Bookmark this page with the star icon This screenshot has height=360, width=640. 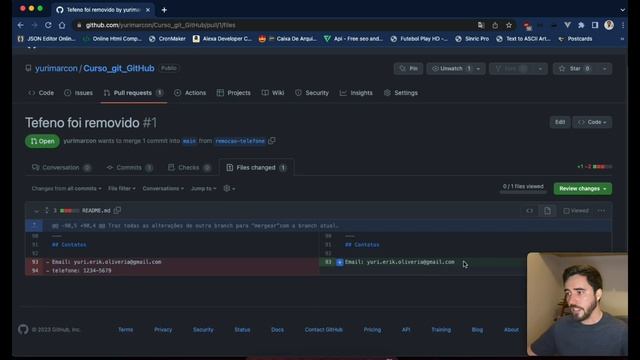coord(509,25)
